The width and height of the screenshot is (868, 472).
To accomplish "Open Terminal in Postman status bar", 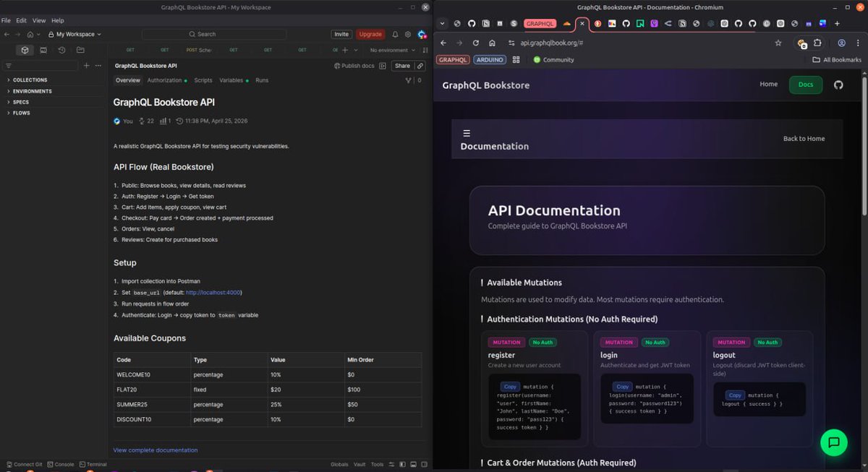I will (x=93, y=464).
